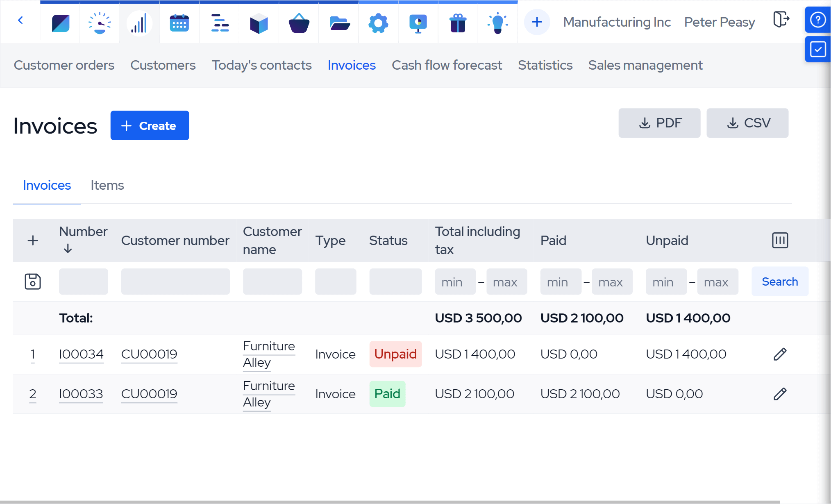Click the cube product module icon

click(x=259, y=23)
